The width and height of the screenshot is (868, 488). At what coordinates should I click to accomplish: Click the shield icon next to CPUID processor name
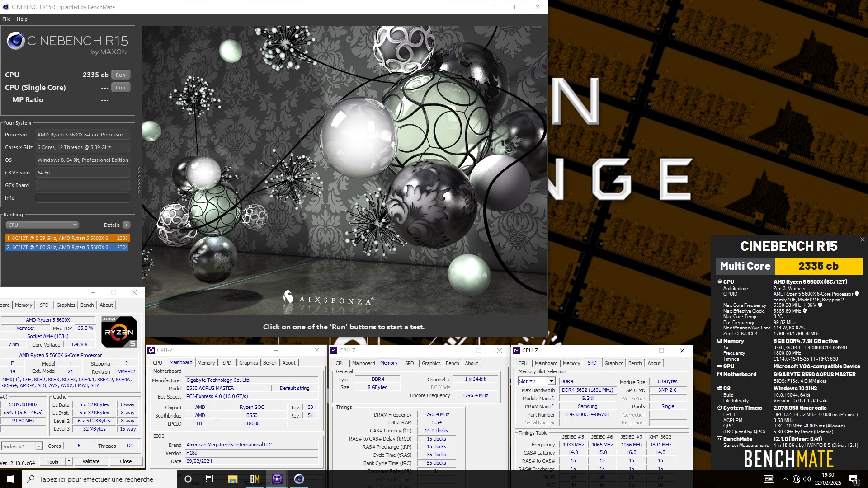[x=856, y=294]
